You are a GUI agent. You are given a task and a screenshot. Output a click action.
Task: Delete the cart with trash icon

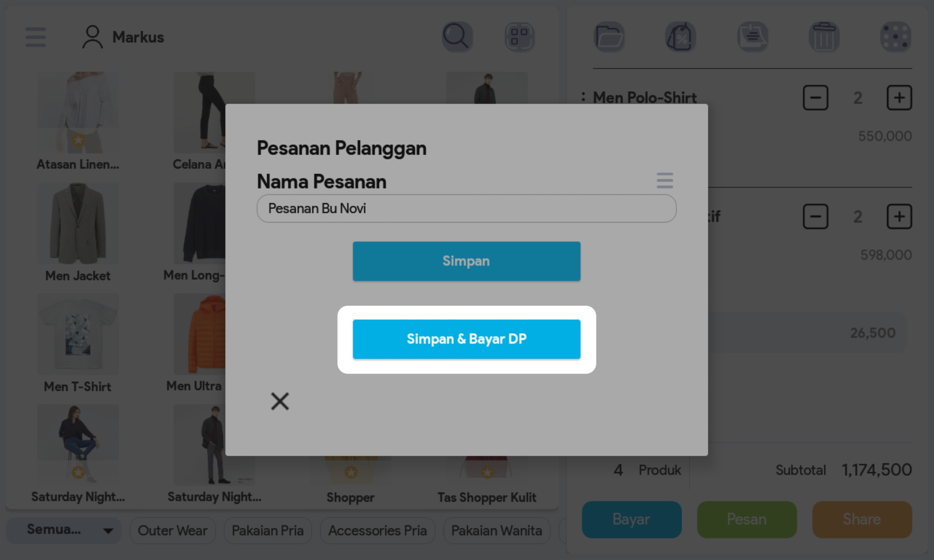(824, 37)
